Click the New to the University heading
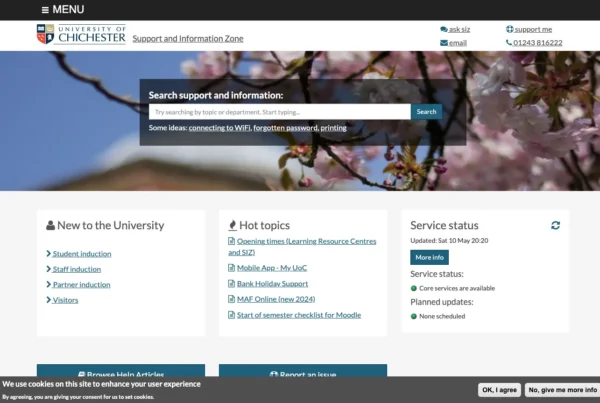The width and height of the screenshot is (600, 403). click(111, 225)
